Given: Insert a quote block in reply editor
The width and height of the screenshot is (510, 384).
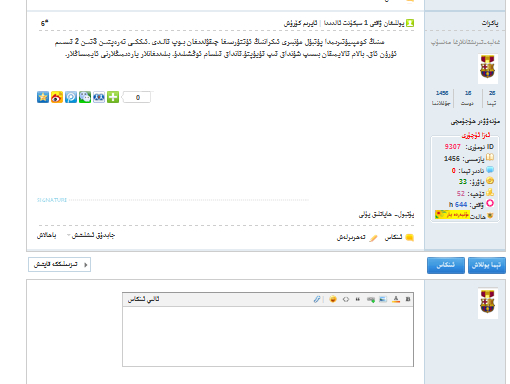Looking at the screenshot, I should coord(358,299).
